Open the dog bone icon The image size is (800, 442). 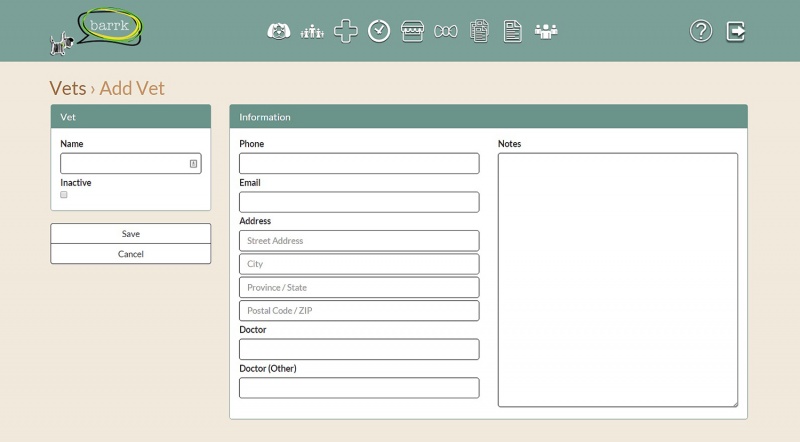click(446, 32)
